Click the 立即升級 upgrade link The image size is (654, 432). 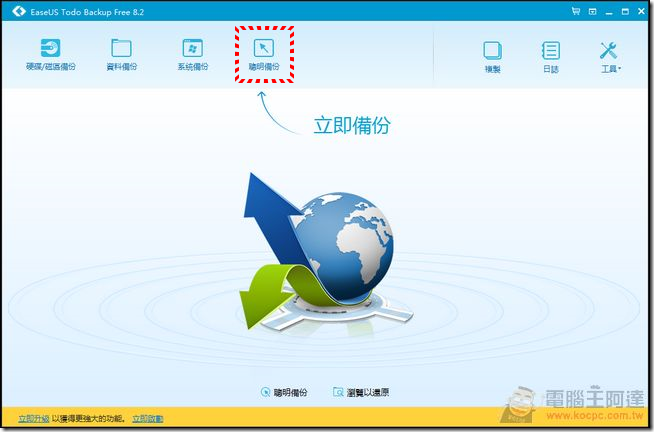pos(34,418)
